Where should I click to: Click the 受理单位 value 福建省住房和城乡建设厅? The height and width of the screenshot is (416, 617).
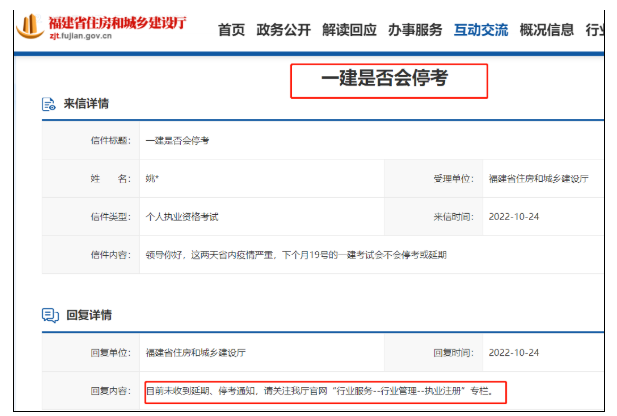(x=538, y=179)
